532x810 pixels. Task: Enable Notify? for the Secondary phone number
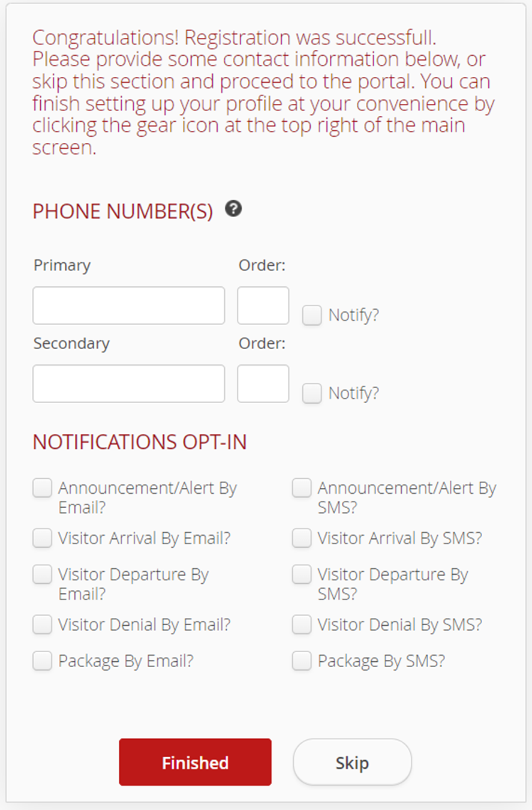(x=311, y=392)
